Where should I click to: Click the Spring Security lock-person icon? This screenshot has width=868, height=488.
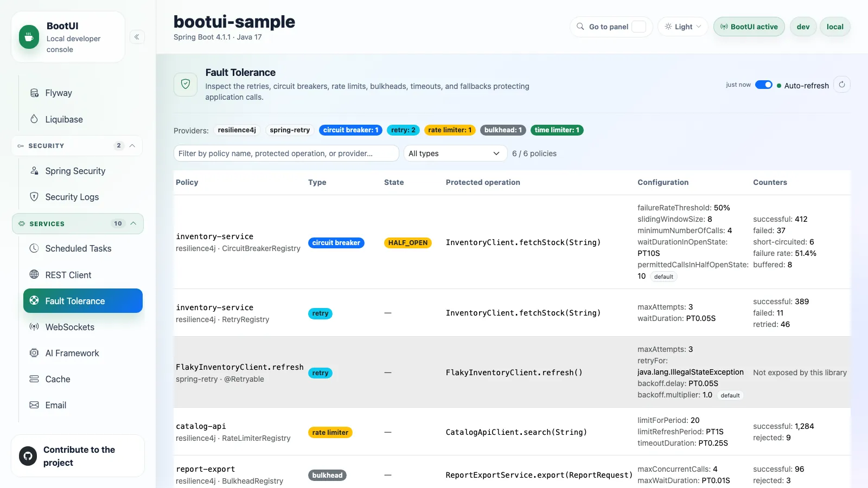34,171
